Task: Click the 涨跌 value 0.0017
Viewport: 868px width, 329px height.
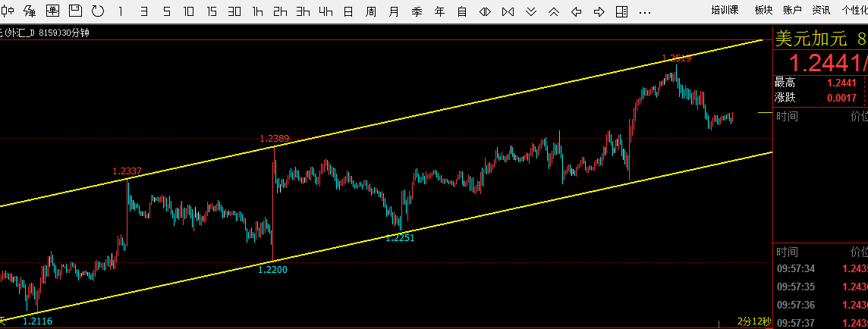Action: tap(842, 98)
